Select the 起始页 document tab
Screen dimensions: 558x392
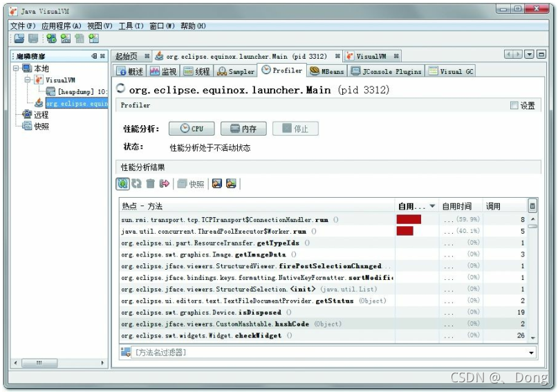(127, 56)
